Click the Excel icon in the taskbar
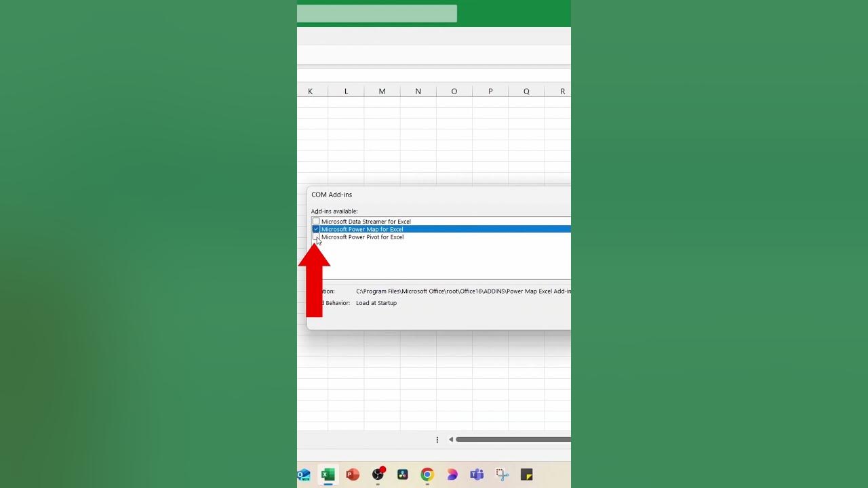 328,474
